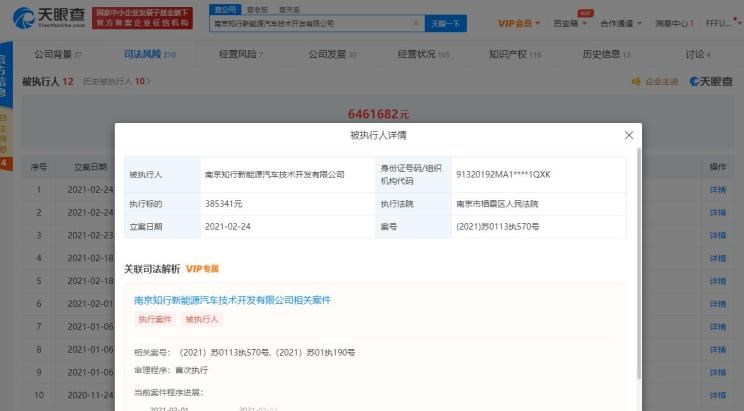The image size is (744, 411).
Task: Open 消息中心 in the header
Action: click(674, 23)
